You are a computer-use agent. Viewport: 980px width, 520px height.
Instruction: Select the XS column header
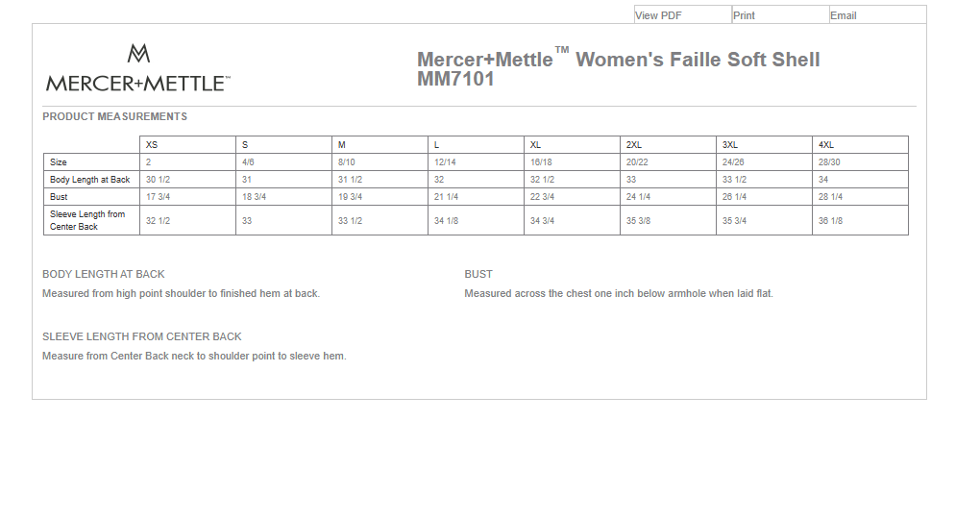(152, 144)
